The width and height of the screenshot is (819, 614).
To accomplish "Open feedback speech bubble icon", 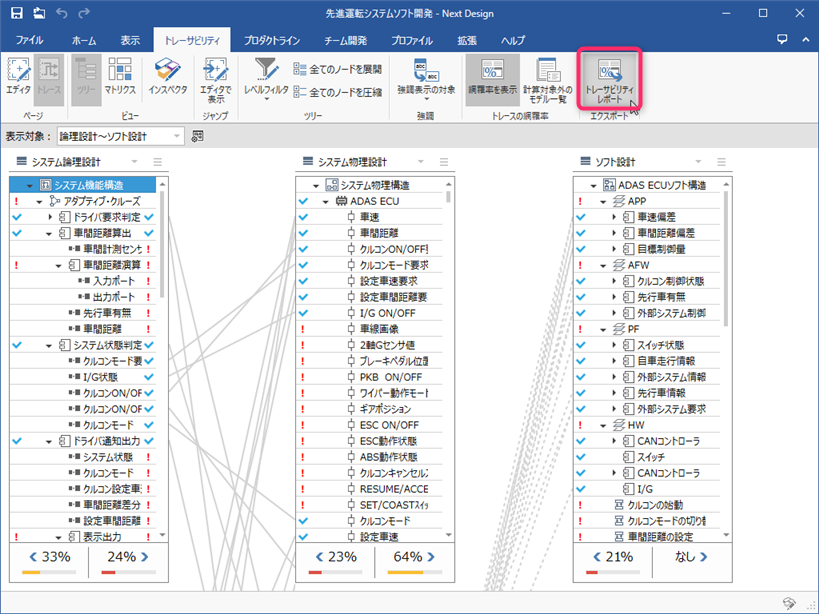I will point(782,39).
